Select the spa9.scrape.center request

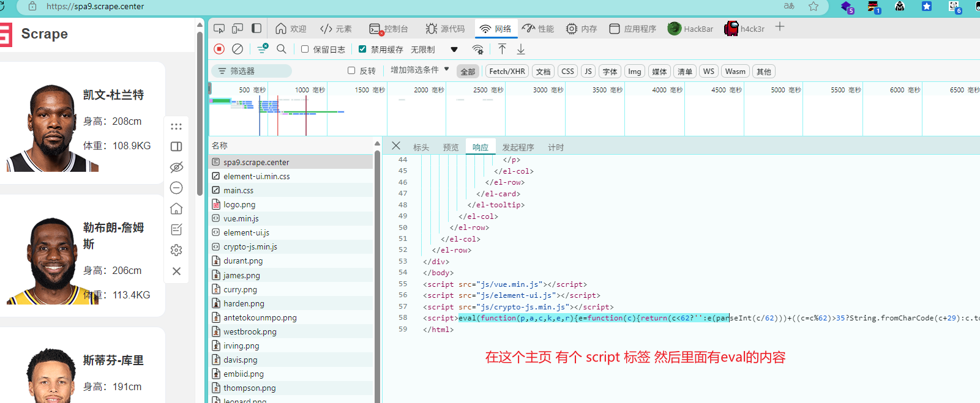291,162
